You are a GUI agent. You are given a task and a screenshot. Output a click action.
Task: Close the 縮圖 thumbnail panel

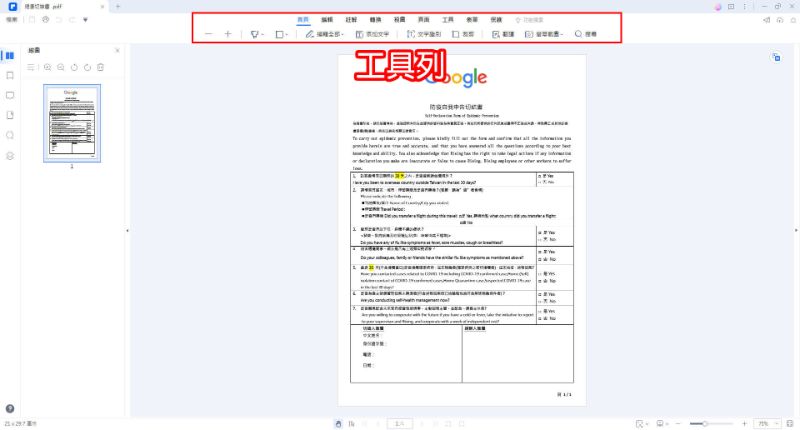117,50
